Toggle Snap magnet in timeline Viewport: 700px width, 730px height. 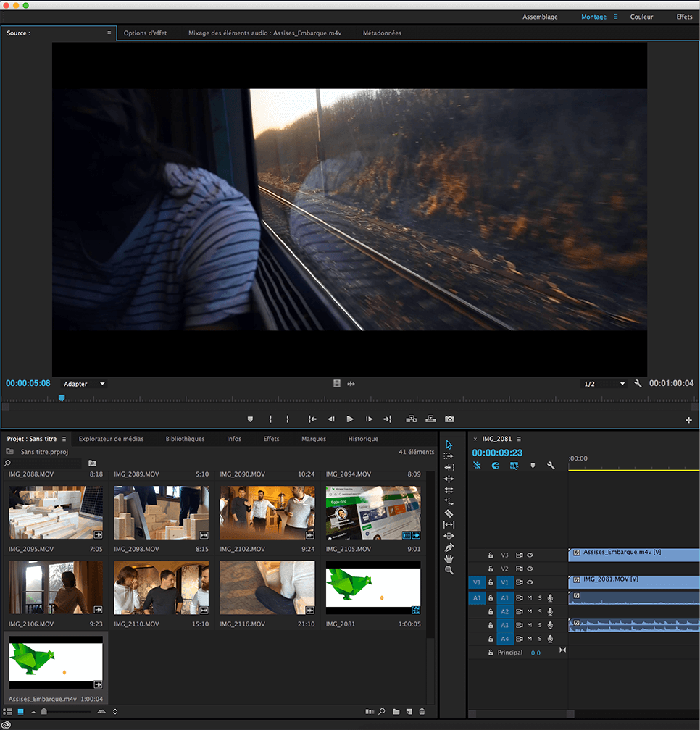point(495,466)
